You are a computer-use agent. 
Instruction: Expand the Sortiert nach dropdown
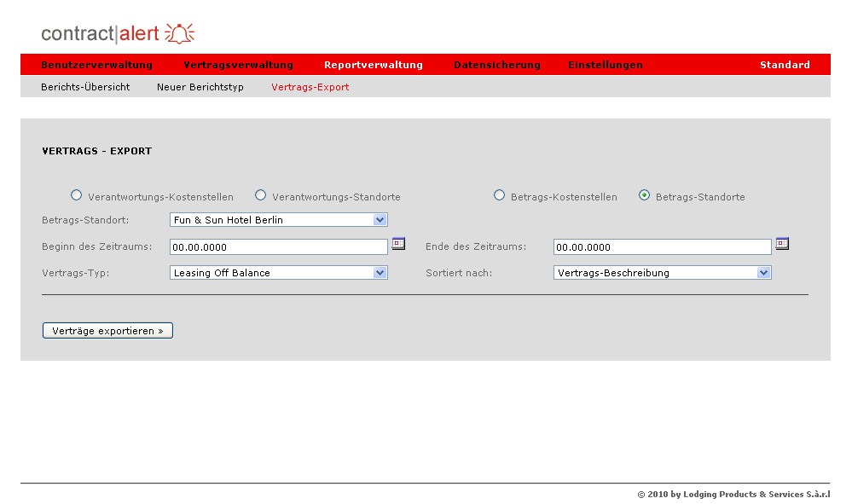[764, 273]
